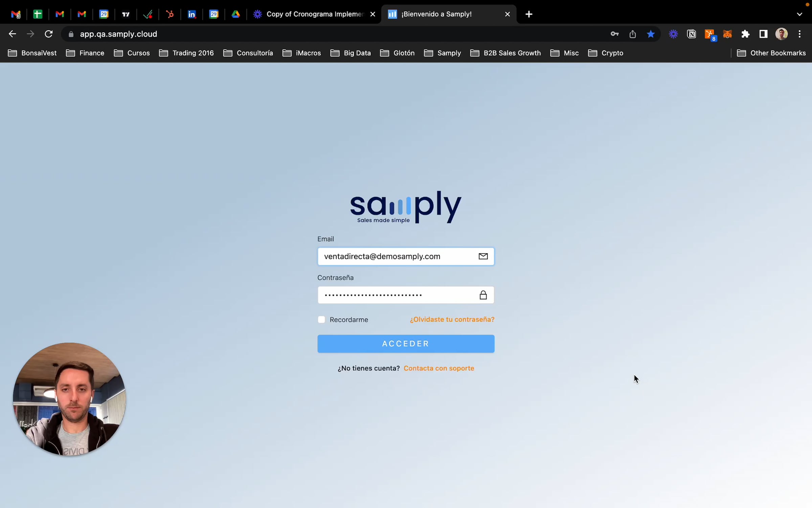Image resolution: width=812 pixels, height=508 pixels.
Task: Open the LinkedIn pinned tab
Action: click(x=191, y=14)
